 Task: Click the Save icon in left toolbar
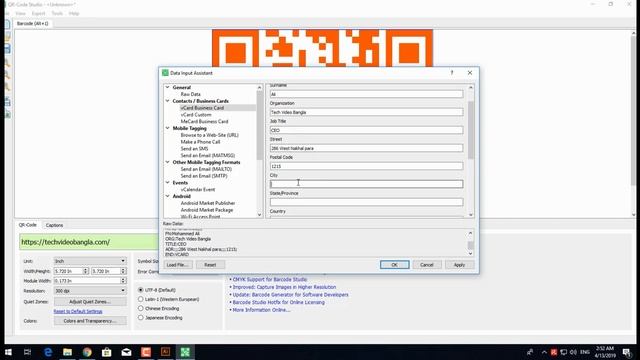[x=8, y=49]
